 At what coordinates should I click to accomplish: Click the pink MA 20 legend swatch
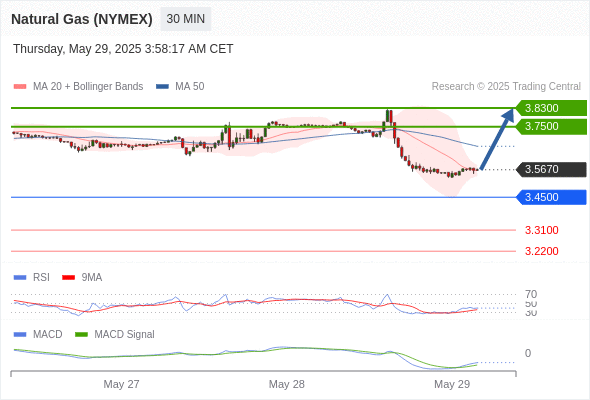pyautogui.click(x=20, y=87)
